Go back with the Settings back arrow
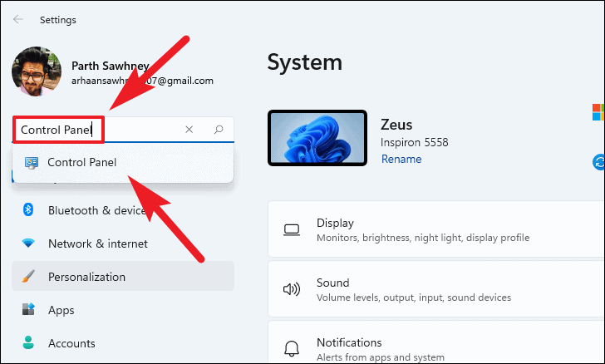Image resolution: width=605 pixels, height=364 pixels. tap(17, 19)
